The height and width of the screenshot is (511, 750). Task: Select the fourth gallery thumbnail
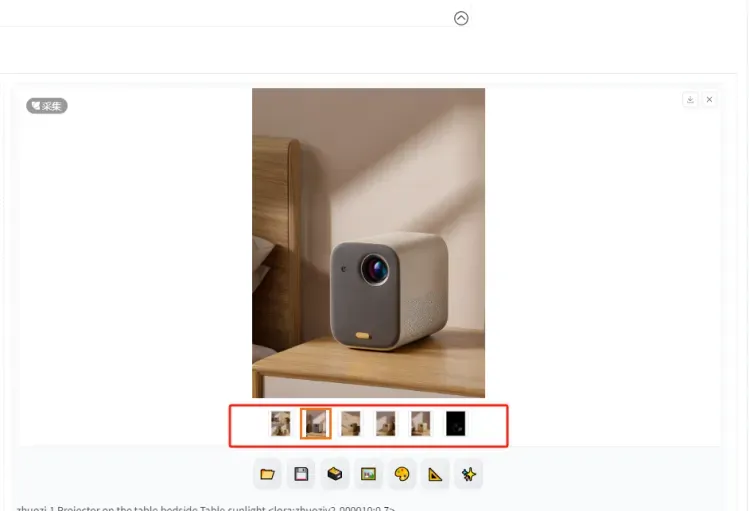coord(386,423)
